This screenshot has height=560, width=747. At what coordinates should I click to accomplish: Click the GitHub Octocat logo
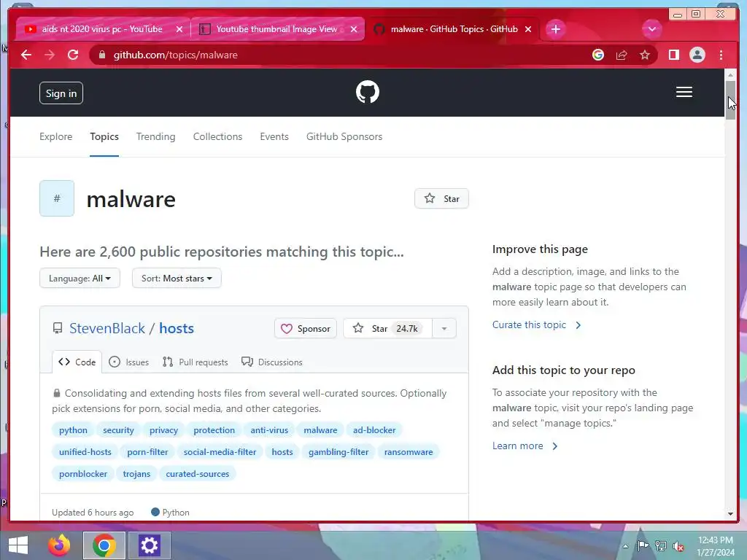tap(368, 92)
